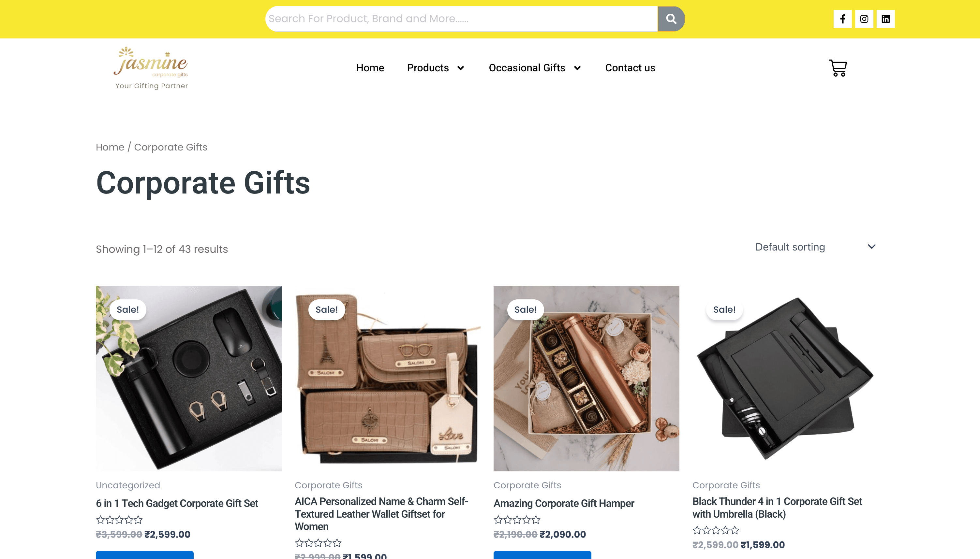Viewport: 980px width, 559px height.
Task: Open 6 in 1 Tech Gadget Corporate Gift Set
Action: tap(177, 503)
